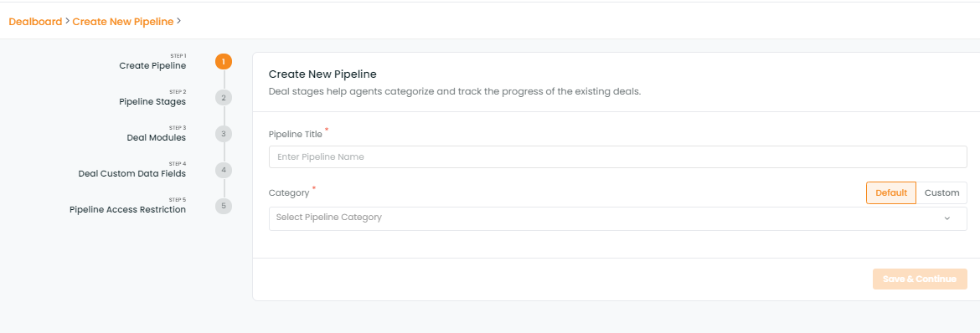The height and width of the screenshot is (333, 980).
Task: Click the chevron after Create New Pipeline breadcrumb
Action: (x=178, y=21)
